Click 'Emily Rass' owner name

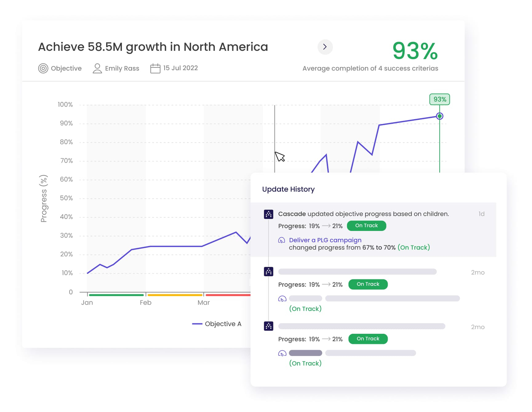point(122,68)
